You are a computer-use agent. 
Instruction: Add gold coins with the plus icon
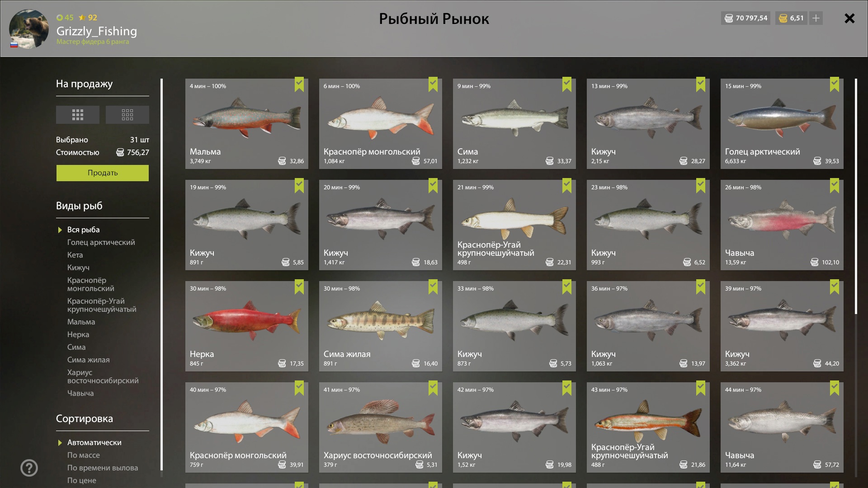(x=816, y=18)
